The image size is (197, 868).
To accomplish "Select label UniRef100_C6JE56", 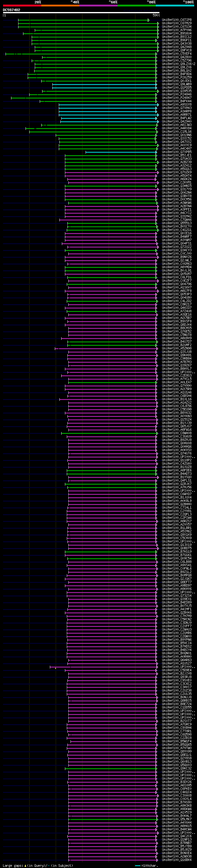I will pos(177,406).
